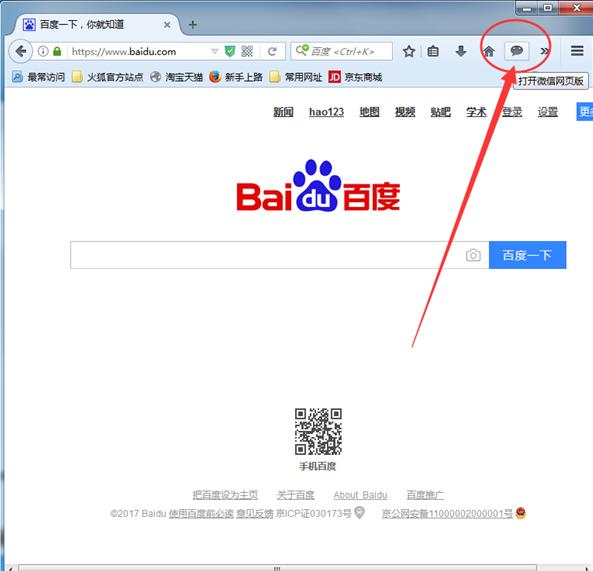
Task: Open Firefox hamburger menu
Action: [x=577, y=51]
